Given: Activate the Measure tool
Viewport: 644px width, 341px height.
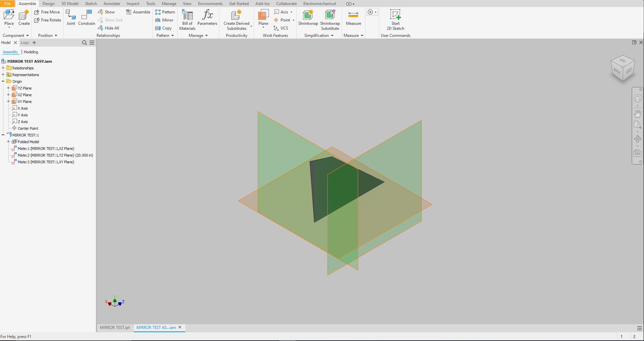Looking at the screenshot, I should pyautogui.click(x=353, y=18).
